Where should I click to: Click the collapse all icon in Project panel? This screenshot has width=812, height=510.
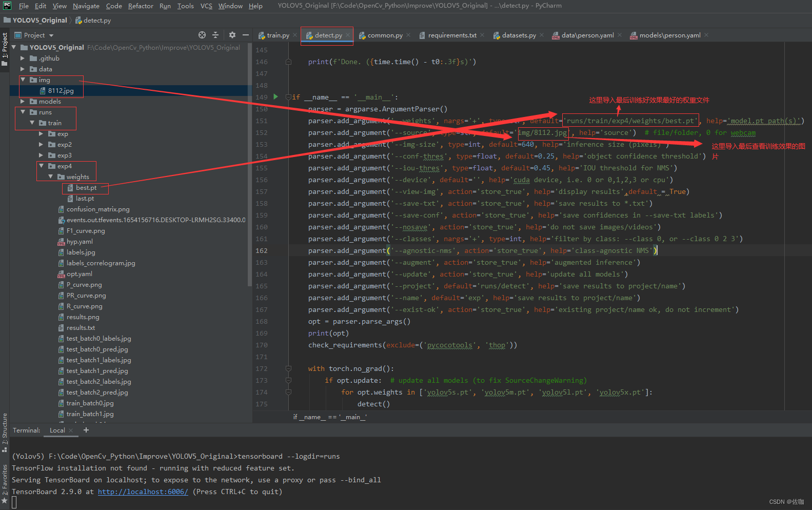(215, 35)
